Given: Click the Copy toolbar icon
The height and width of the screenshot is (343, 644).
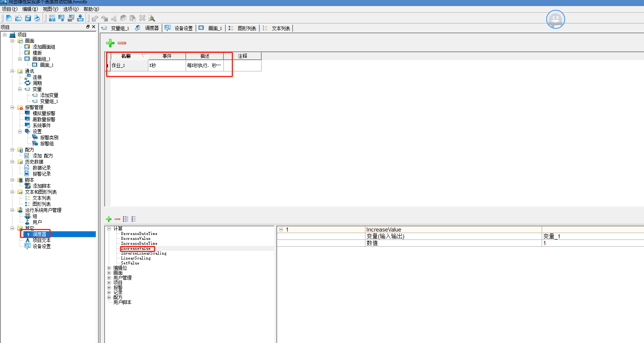Looking at the screenshot, I should pyautogui.click(x=123, y=18).
